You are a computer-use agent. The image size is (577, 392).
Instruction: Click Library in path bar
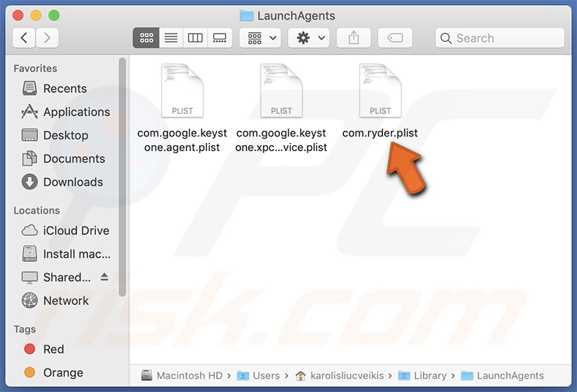click(422, 375)
